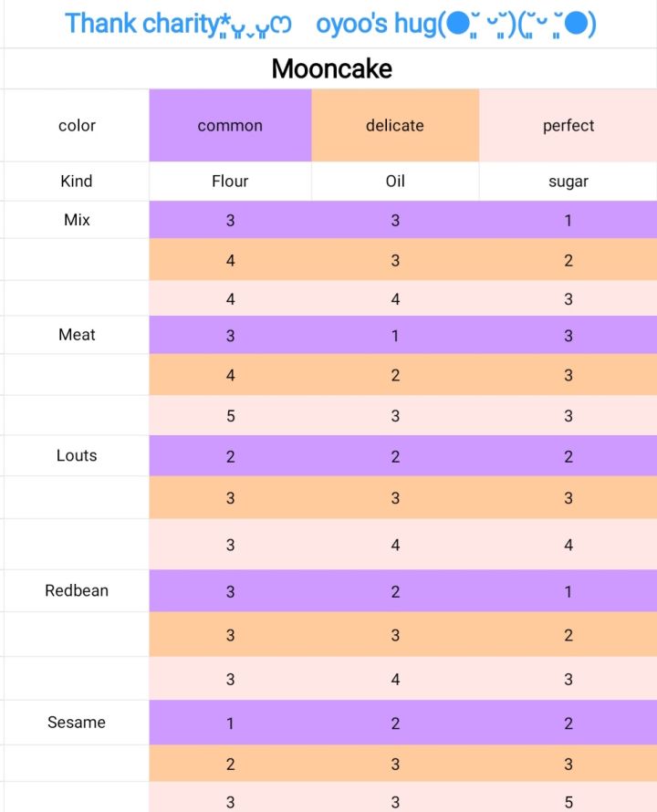The height and width of the screenshot is (812, 657).
Task: Select the 'Kind' header cell
Action: 77,182
